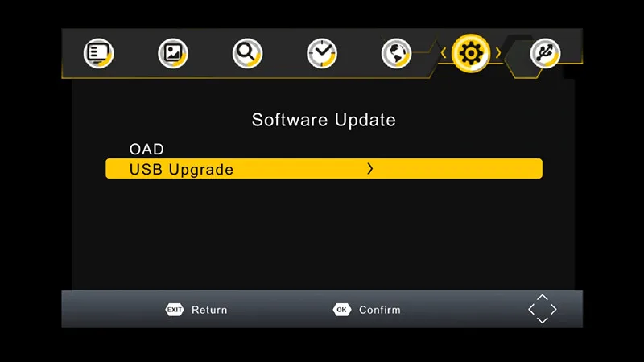Select the highlighted System gear icon
This screenshot has height=362, width=644.
471,53
